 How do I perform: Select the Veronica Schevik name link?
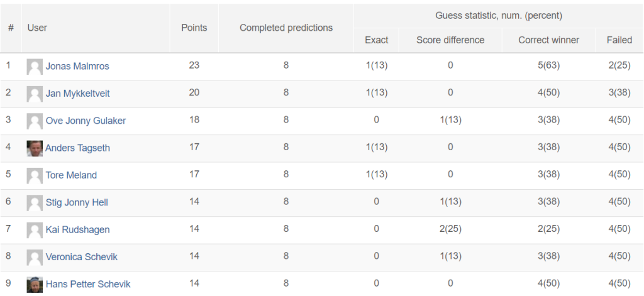coord(81,257)
